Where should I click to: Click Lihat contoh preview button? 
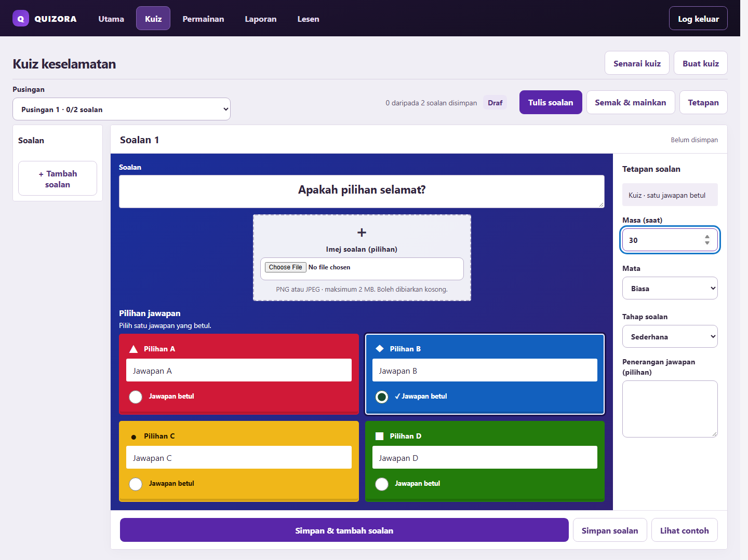coord(685,530)
